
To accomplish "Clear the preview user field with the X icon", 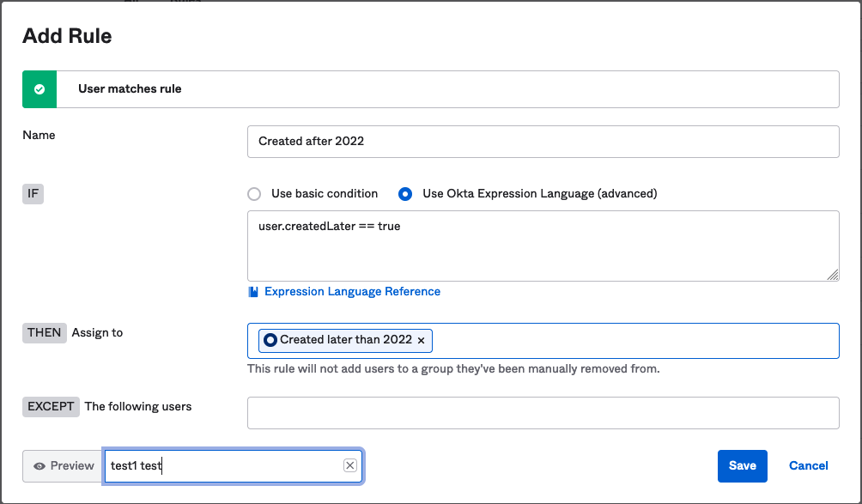I will click(x=349, y=465).
